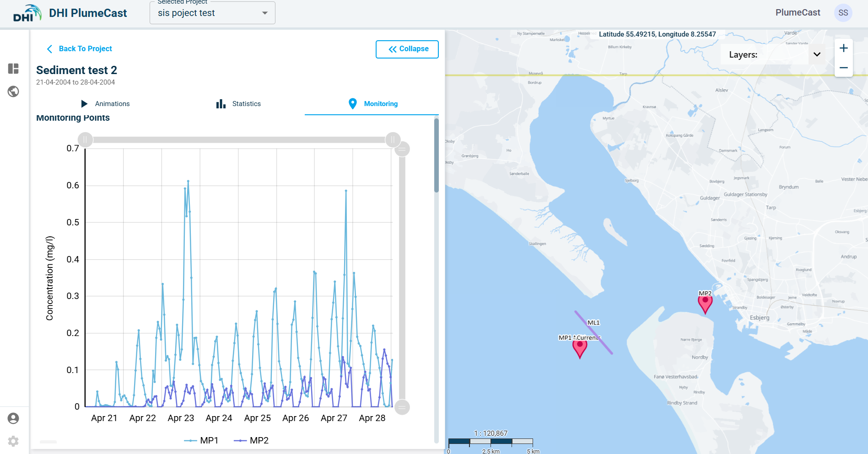
Task: Open the settings gear icon
Action: (x=13, y=441)
